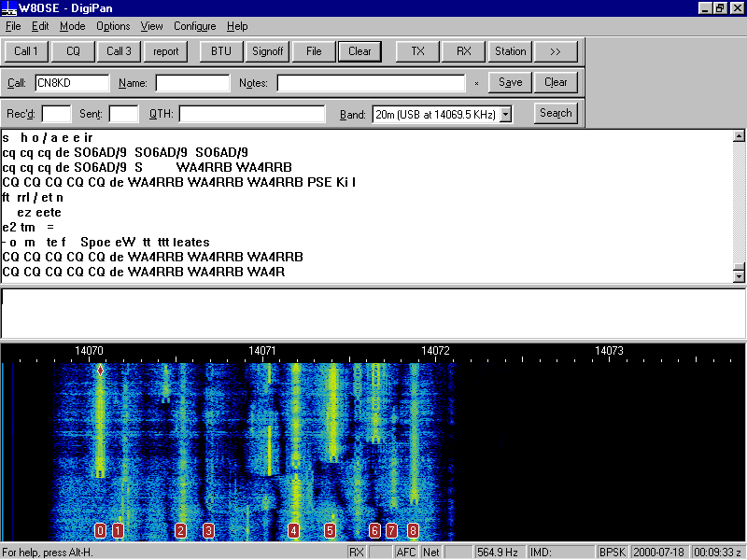Tune to channel marker 4
The height and width of the screenshot is (560, 747).
(294, 530)
